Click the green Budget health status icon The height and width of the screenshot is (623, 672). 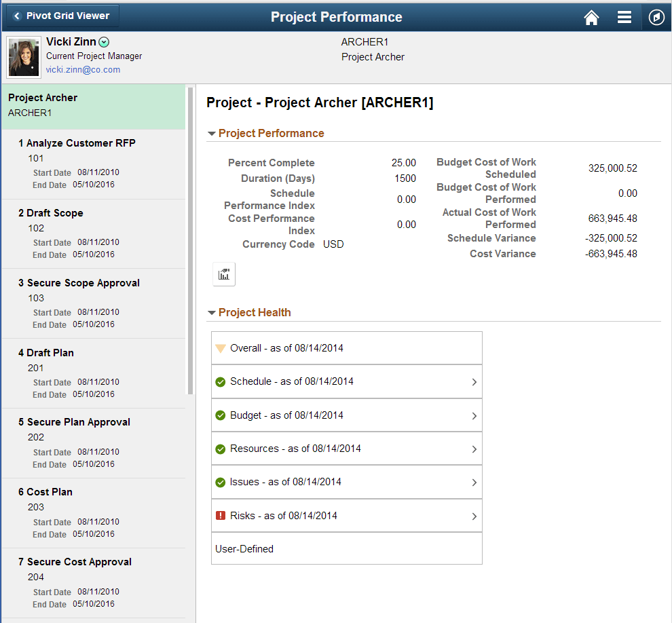(221, 415)
